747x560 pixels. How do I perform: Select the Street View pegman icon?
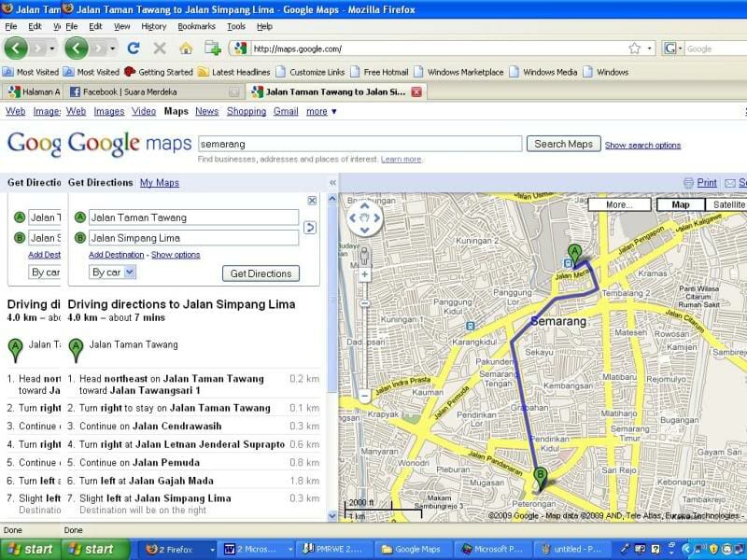364,256
